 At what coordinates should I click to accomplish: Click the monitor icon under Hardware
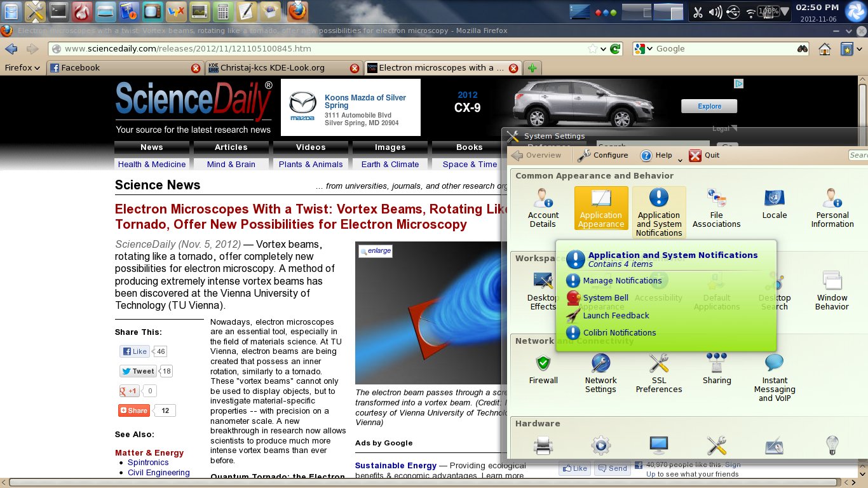point(659,445)
